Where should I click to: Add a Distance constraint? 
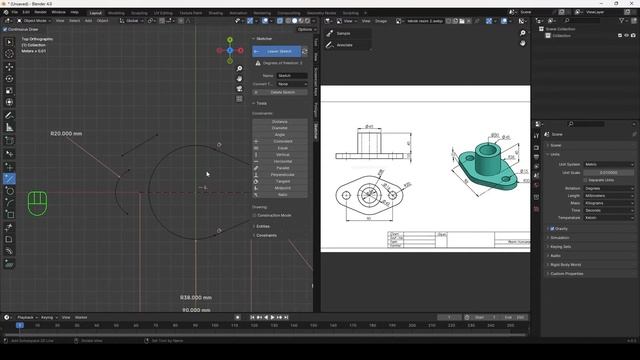click(x=280, y=122)
